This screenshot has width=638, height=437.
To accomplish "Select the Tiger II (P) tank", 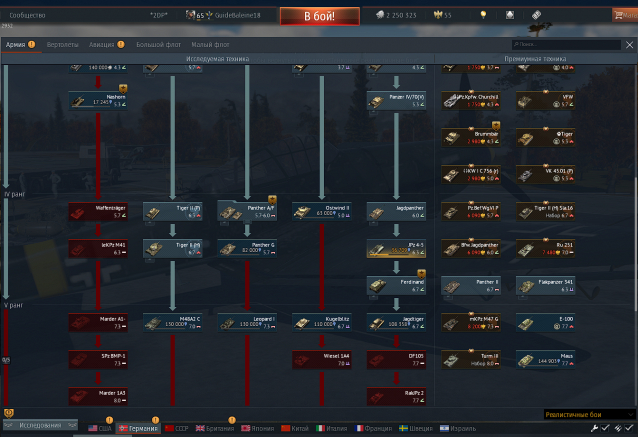I will (173, 212).
